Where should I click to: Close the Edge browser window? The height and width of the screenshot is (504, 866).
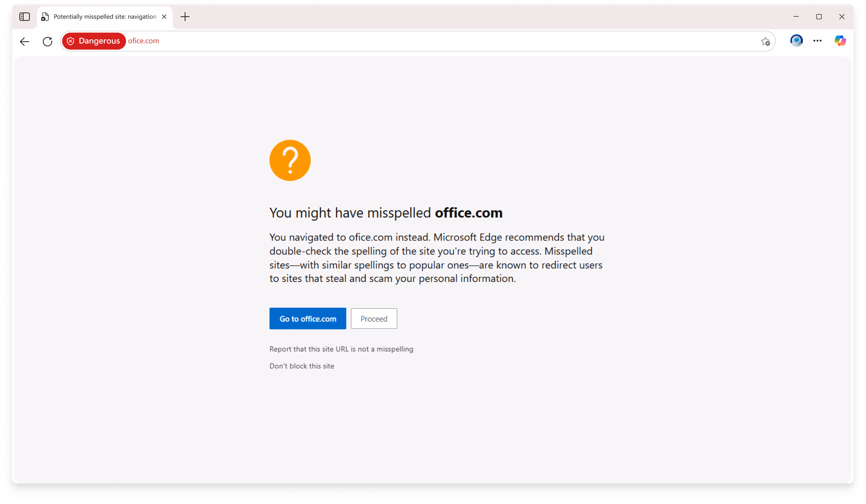(842, 17)
